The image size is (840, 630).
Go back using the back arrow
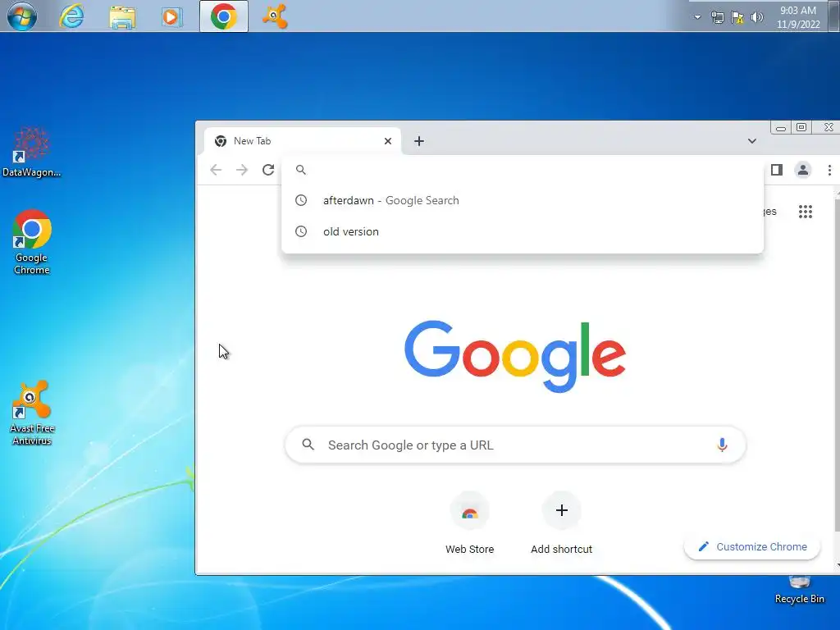point(216,170)
